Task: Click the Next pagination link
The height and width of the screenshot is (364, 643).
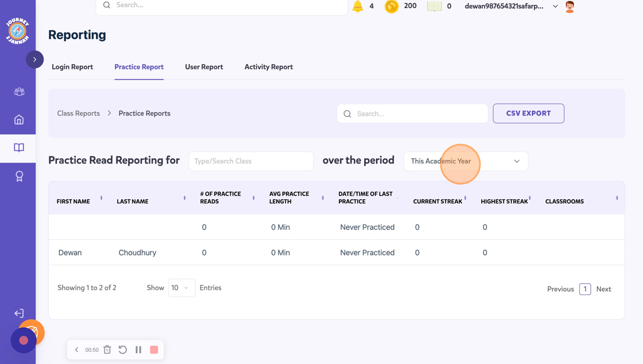Action: point(603,289)
